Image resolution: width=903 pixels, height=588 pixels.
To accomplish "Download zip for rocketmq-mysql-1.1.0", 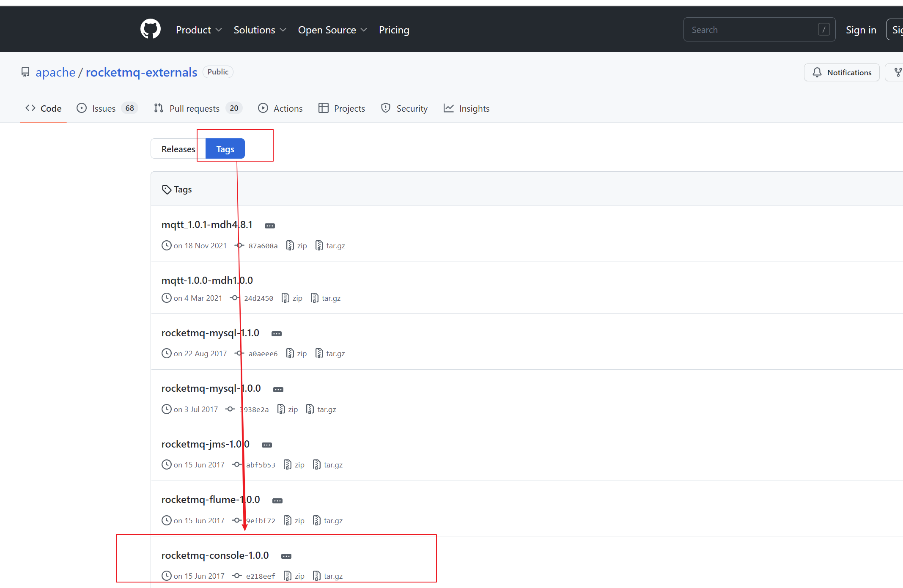I will 296,354.
